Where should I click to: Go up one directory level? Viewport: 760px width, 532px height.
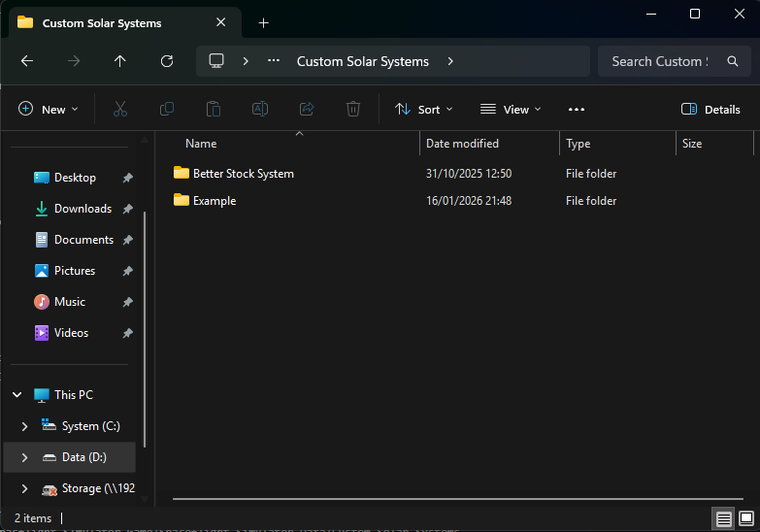(120, 61)
